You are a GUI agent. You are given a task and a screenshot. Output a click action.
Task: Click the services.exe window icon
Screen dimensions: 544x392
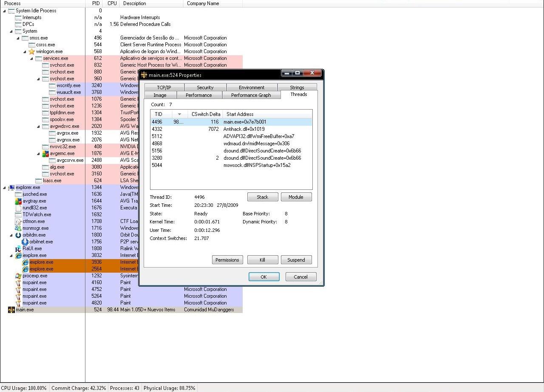tap(39, 58)
